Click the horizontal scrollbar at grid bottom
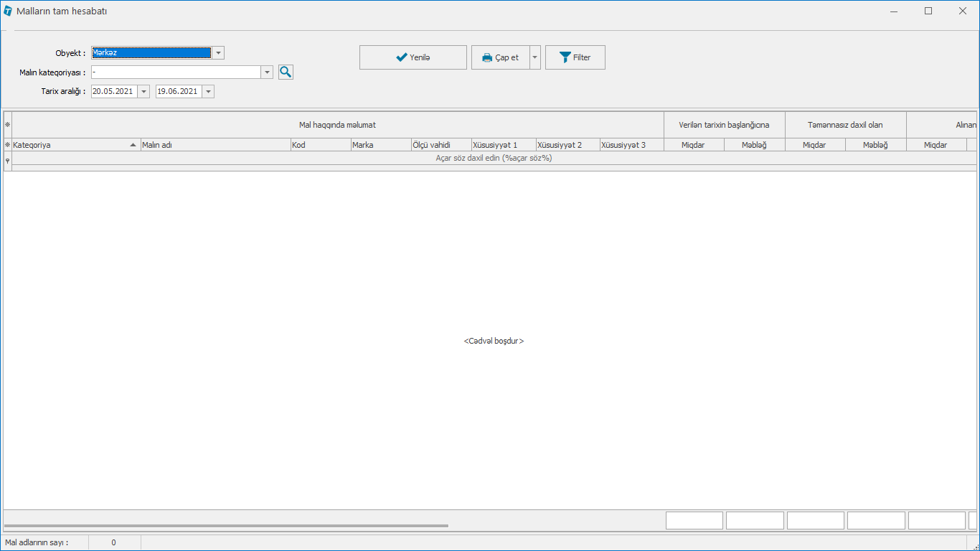Screen dimensions: 980x551 coord(226,526)
